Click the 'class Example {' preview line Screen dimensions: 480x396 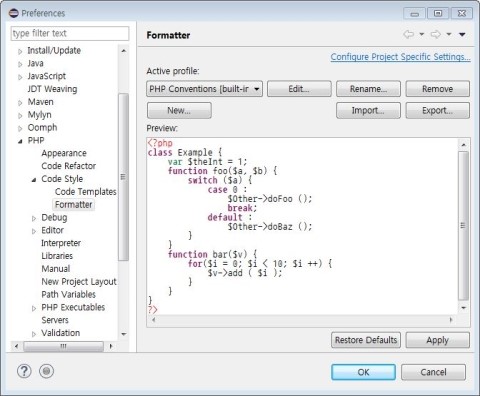[185, 153]
